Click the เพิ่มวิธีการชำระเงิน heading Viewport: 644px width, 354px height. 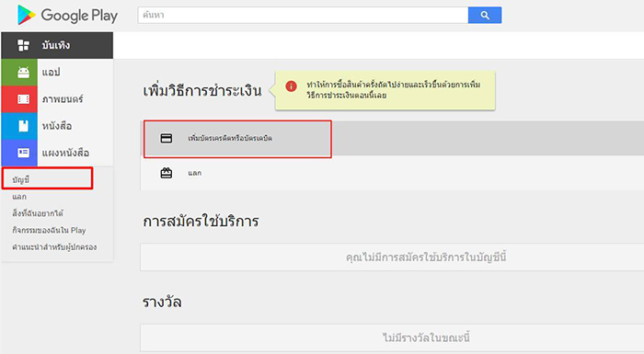202,90
